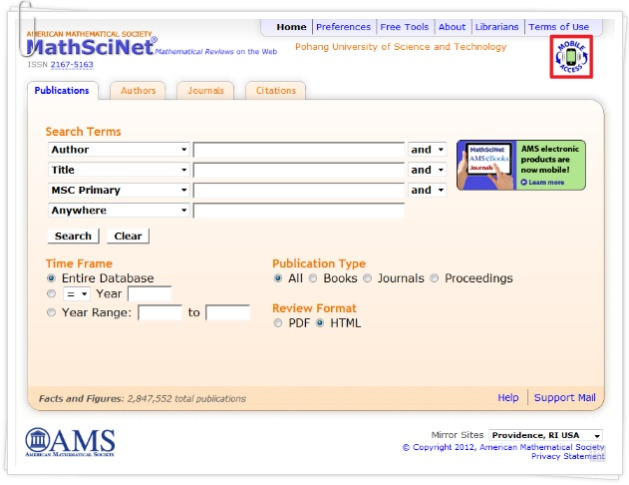Switch to the Journals tab
Screen dimensions: 629x485
tap(205, 90)
